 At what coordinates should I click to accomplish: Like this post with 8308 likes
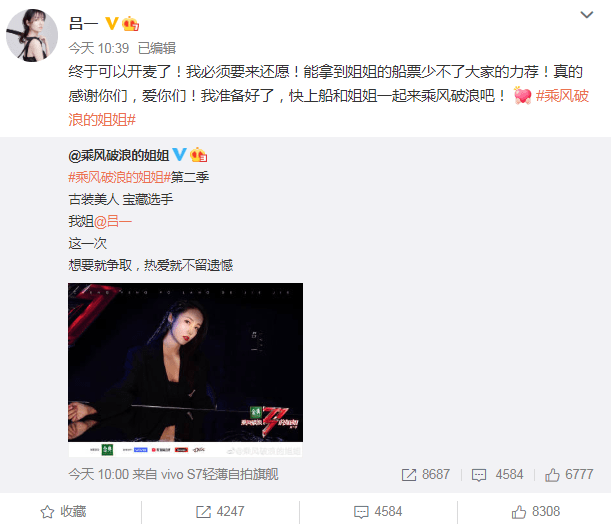536,512
